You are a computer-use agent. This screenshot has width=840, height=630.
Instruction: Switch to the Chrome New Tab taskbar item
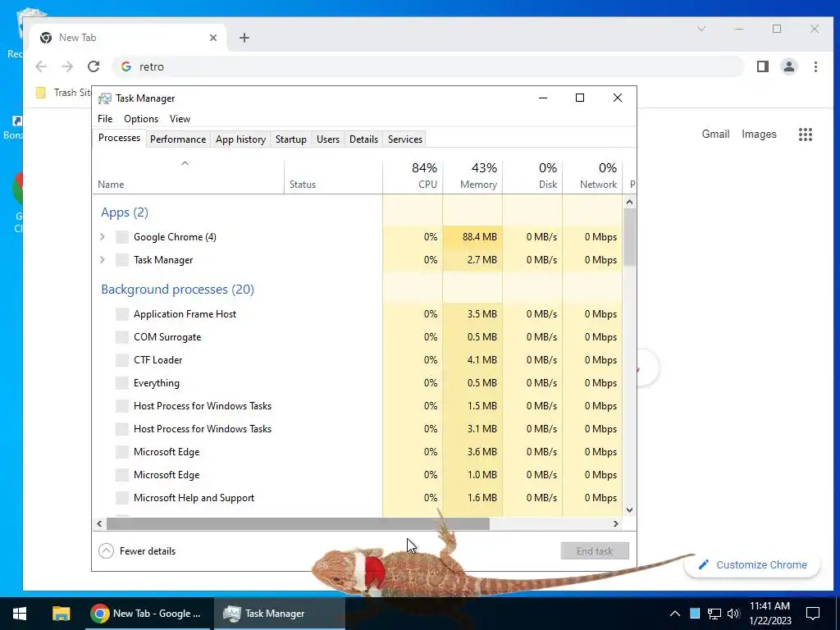[149, 614]
